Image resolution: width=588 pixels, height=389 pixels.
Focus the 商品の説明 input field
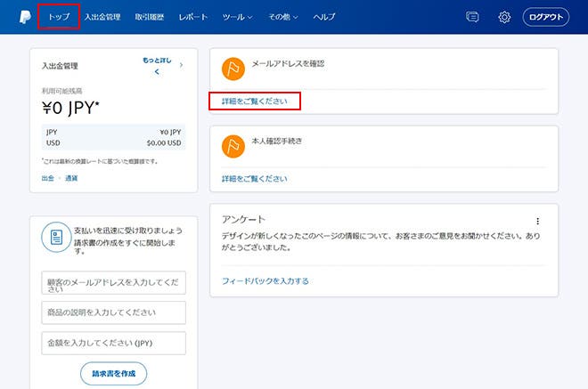click(114, 312)
